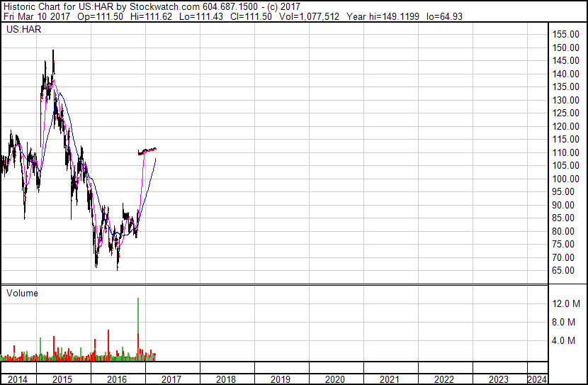
Task: Click the Stockwatch.com text in chart title
Action: (164, 7)
